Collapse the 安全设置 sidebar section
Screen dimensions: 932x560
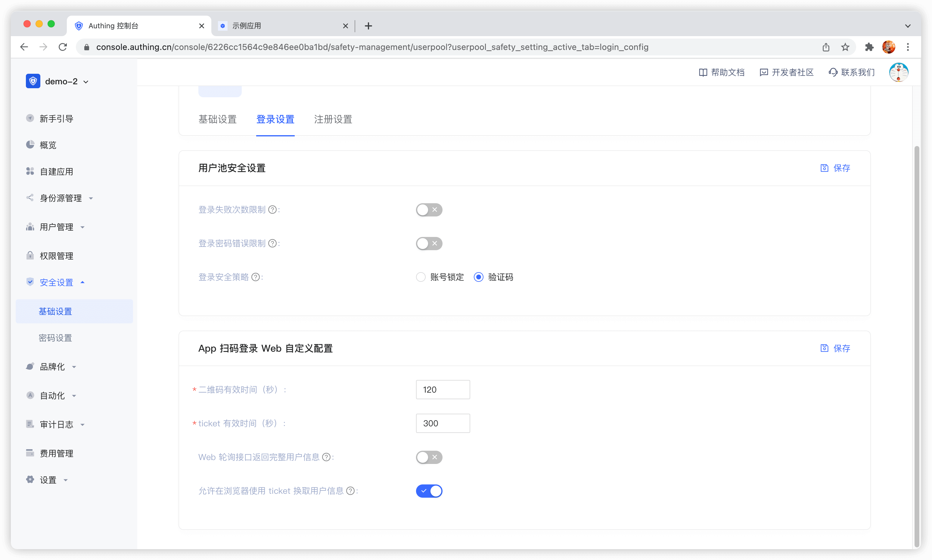pos(57,282)
